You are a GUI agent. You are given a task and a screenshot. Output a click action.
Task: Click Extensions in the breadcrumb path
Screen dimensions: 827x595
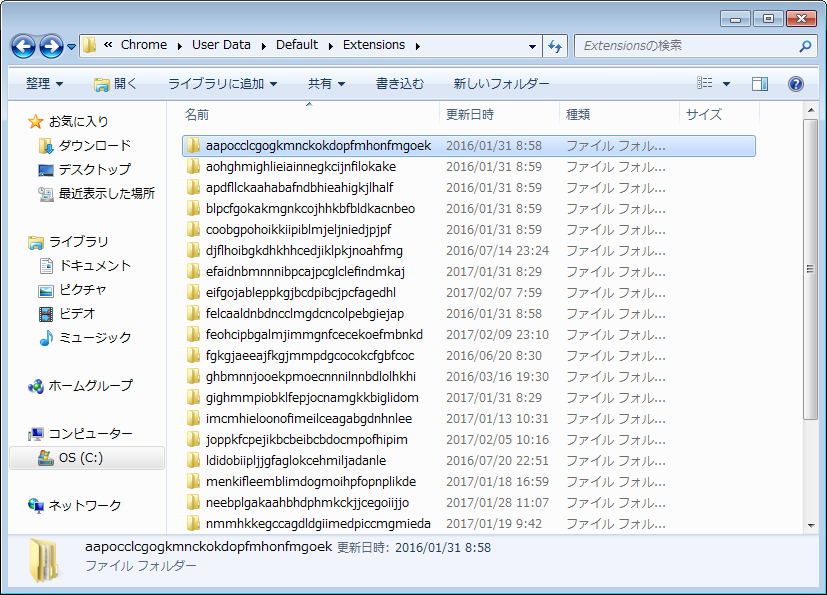point(374,45)
